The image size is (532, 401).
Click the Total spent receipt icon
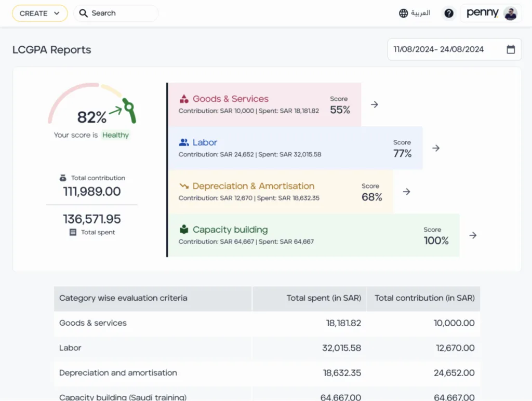tap(73, 232)
